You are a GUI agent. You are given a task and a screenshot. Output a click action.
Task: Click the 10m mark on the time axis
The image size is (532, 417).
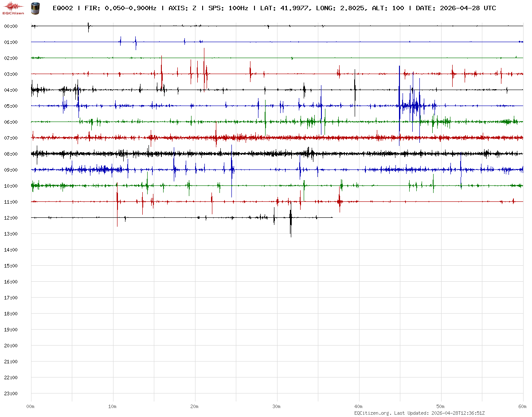(x=113, y=406)
